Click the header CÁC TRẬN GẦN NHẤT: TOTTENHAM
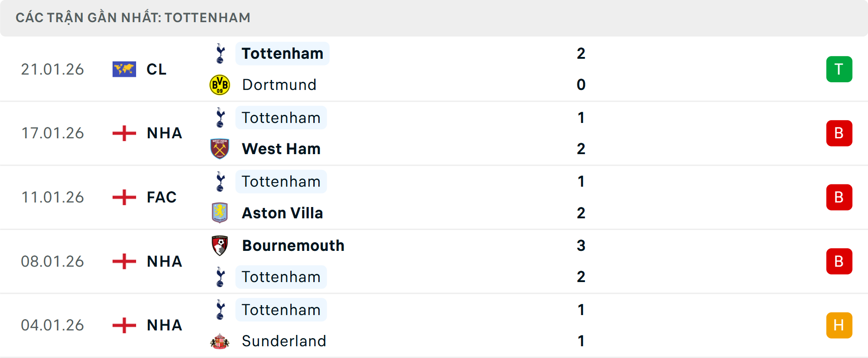 click(x=132, y=18)
